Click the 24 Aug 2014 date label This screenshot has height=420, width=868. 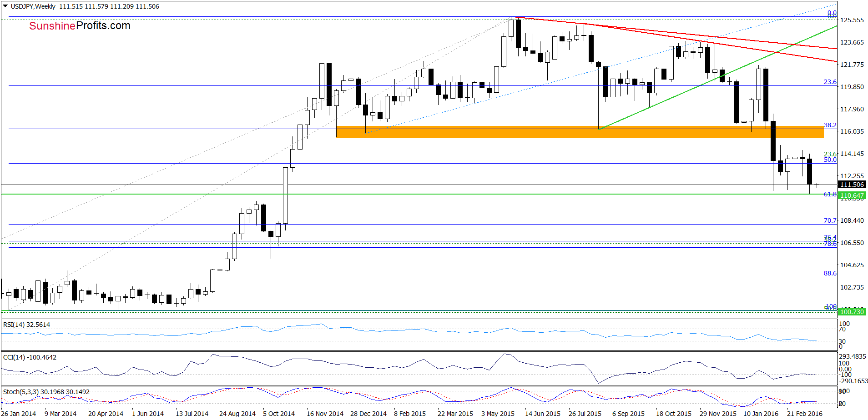237,414
